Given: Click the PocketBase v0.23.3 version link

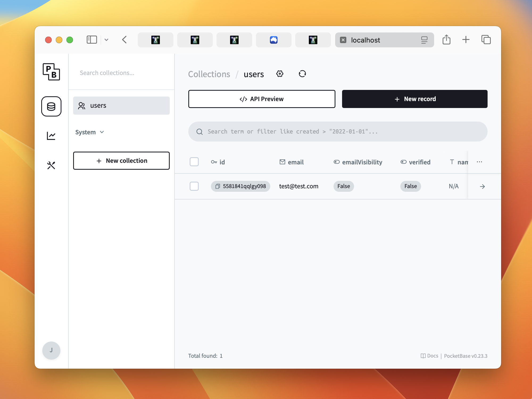Looking at the screenshot, I should tap(466, 356).
